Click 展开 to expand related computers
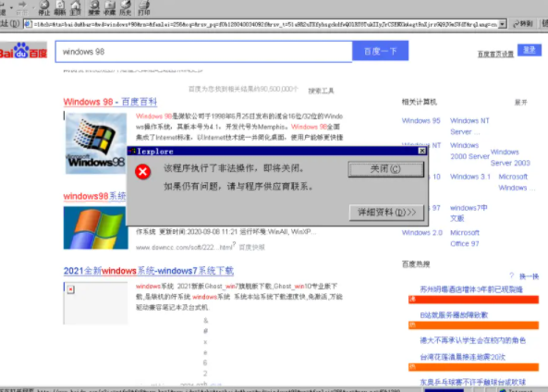 pos(521,103)
